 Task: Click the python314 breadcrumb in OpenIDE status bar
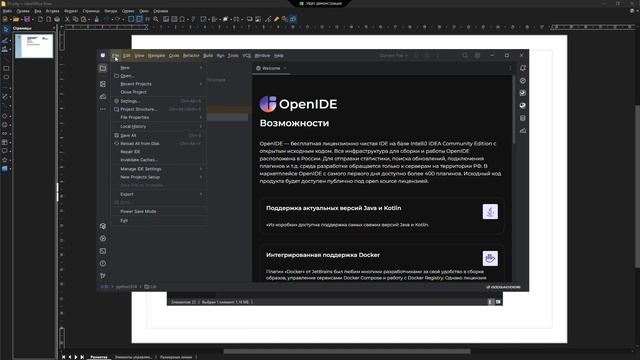pos(126,287)
